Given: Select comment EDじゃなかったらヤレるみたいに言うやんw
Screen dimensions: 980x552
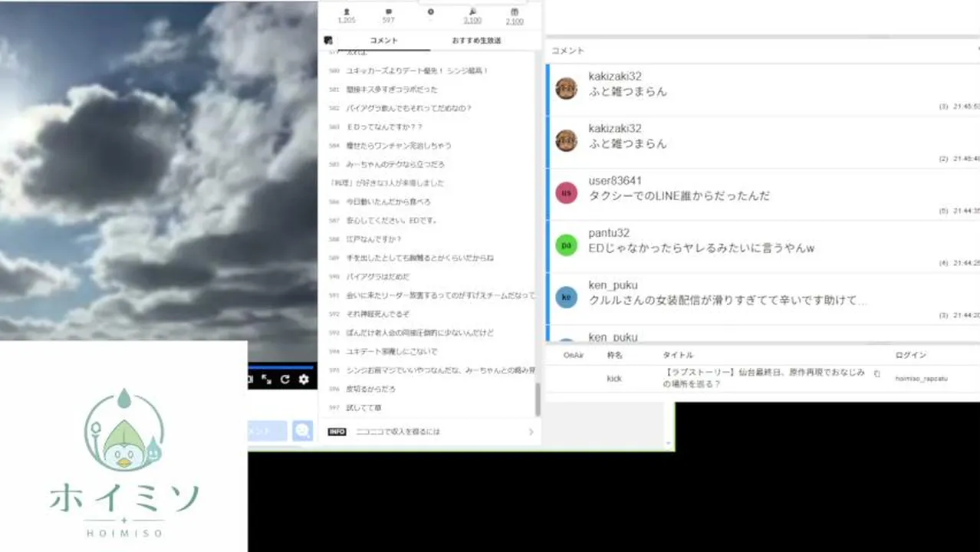Looking at the screenshot, I should click(702, 248).
